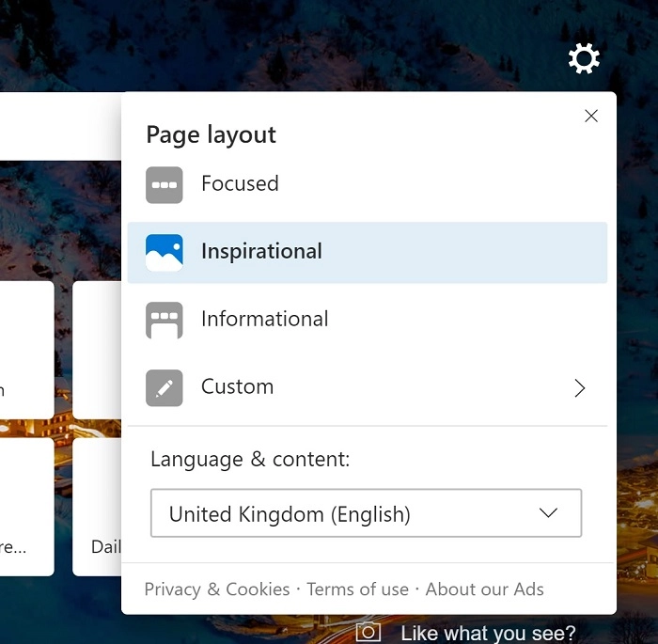Screen dimensions: 658x644
Task: Open the Privacy & Cookies link
Action: pos(217,589)
